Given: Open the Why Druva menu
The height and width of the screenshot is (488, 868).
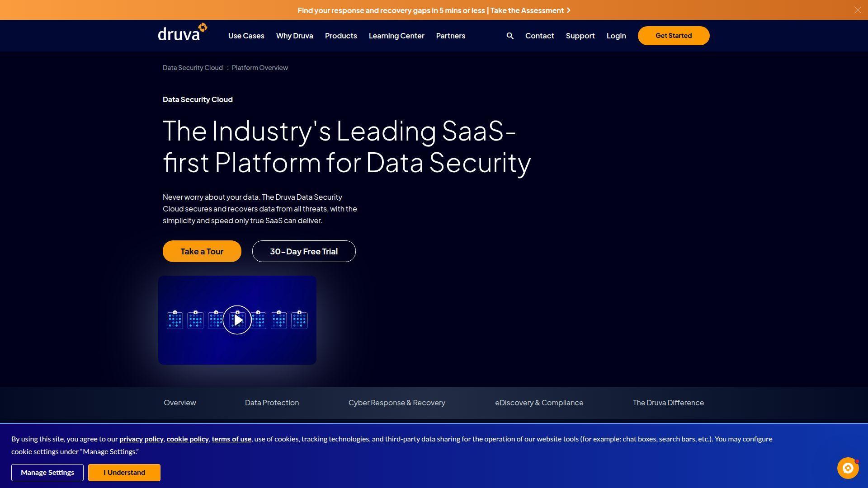Looking at the screenshot, I should [295, 36].
